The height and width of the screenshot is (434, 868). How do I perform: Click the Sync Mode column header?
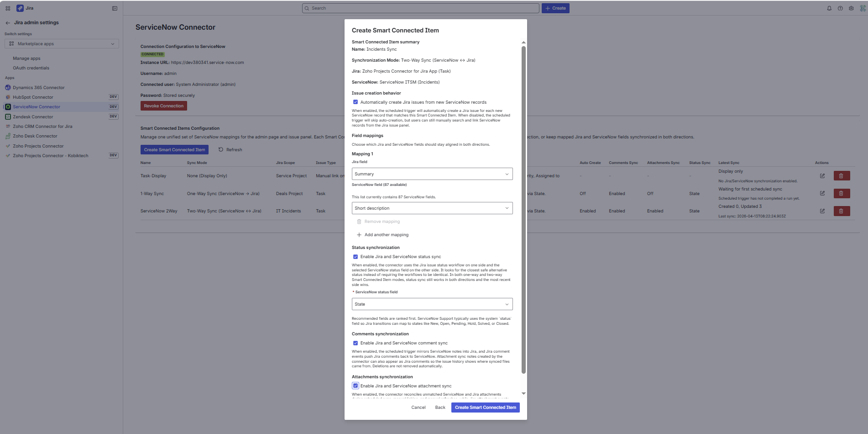197,163
